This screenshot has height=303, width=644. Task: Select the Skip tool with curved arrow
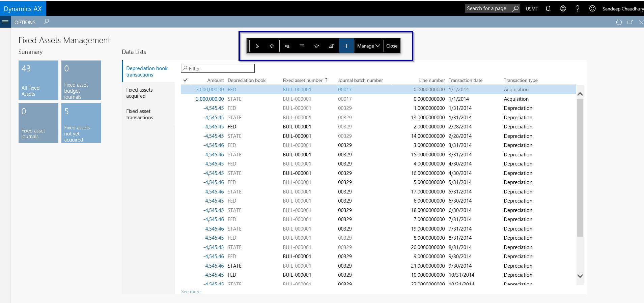316,46
